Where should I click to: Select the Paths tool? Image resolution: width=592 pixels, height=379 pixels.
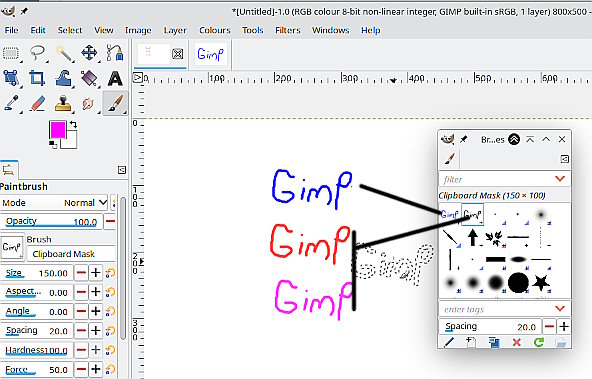tap(115, 53)
